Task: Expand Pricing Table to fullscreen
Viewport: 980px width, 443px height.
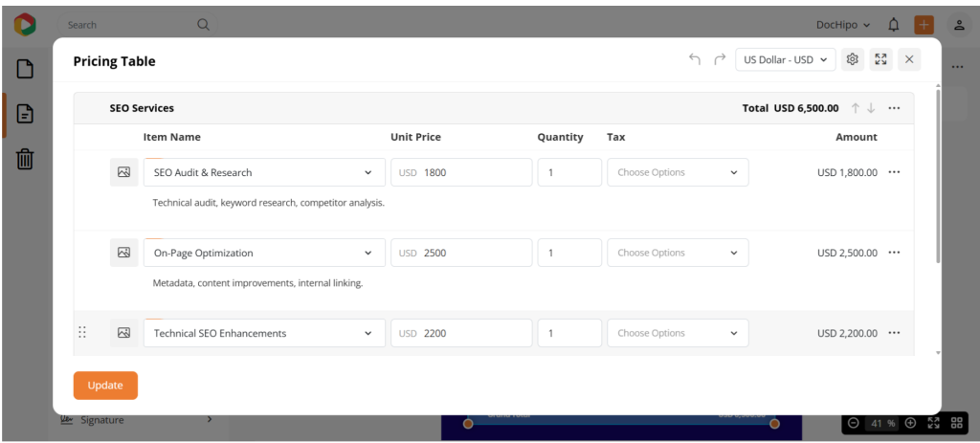Action: 880,59
